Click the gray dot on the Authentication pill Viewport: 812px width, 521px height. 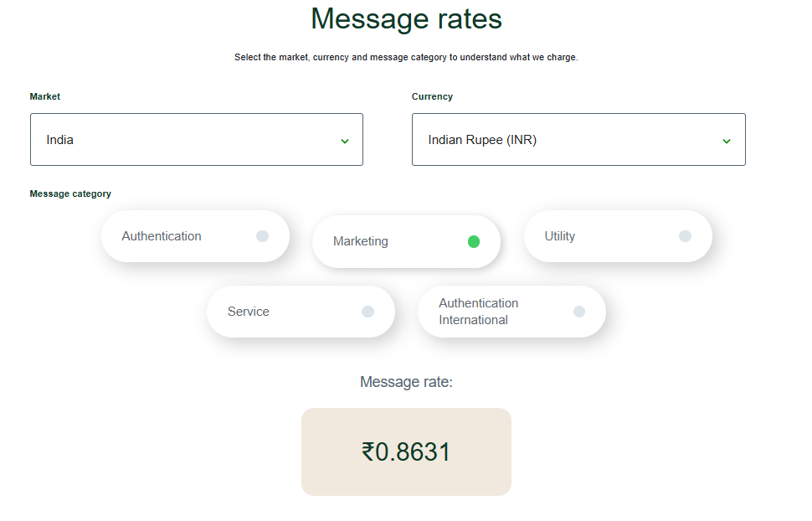[263, 235]
